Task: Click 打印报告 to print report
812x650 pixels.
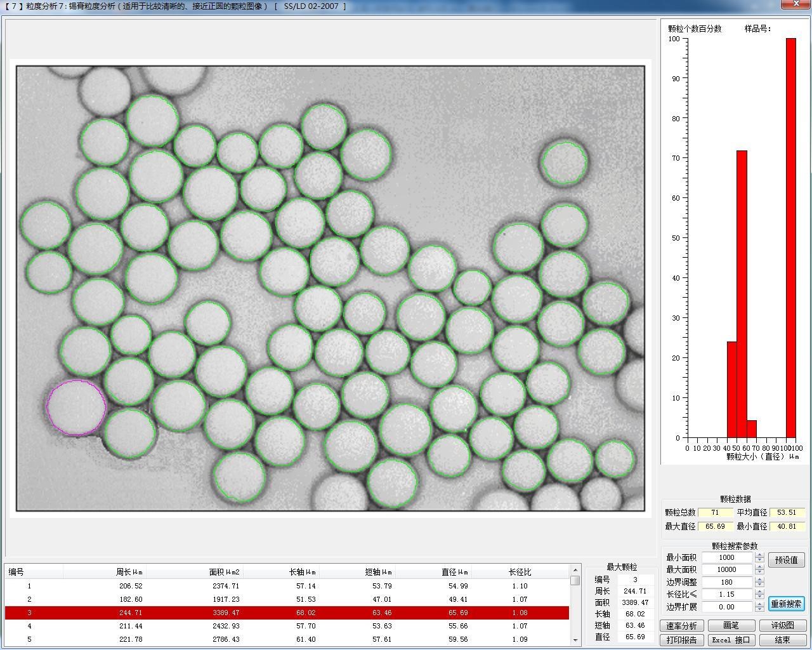Action: point(681,640)
